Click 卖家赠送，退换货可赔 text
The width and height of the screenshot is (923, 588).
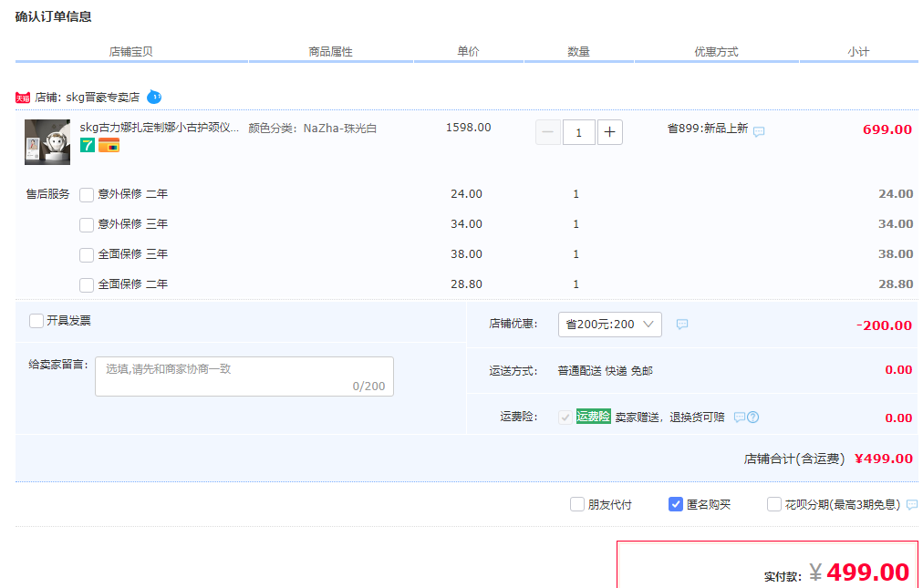[669, 418]
